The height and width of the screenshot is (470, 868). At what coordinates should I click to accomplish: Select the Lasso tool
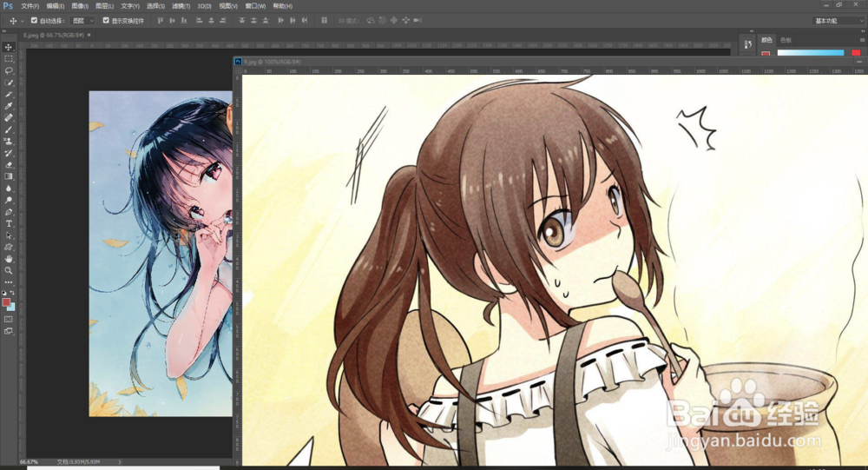tap(9, 71)
